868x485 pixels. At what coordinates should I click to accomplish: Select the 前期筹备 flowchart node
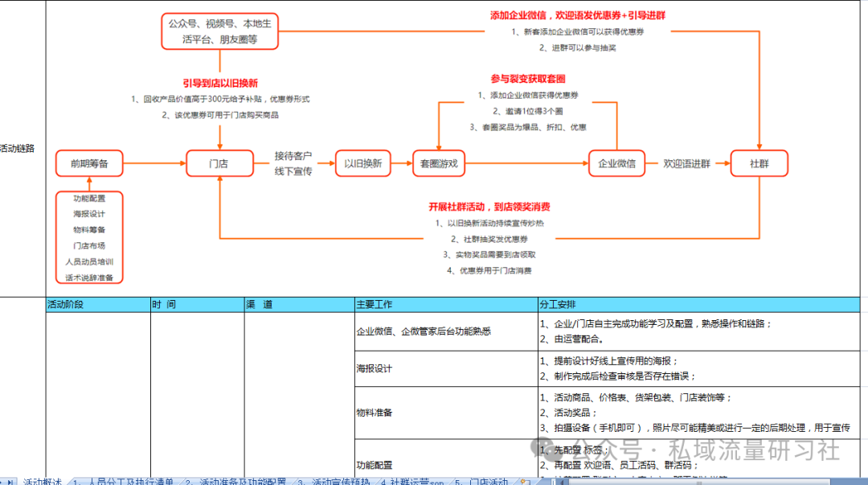89,163
